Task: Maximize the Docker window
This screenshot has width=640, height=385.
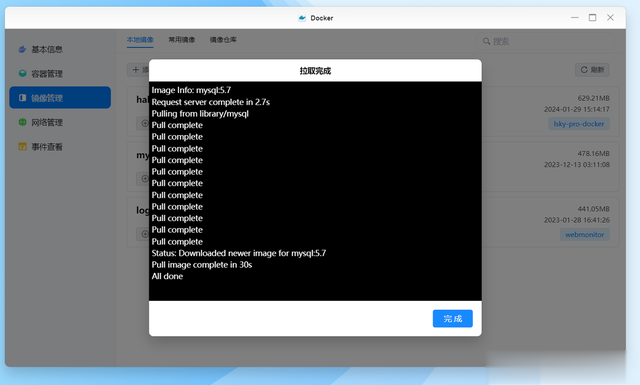Action: (x=592, y=18)
